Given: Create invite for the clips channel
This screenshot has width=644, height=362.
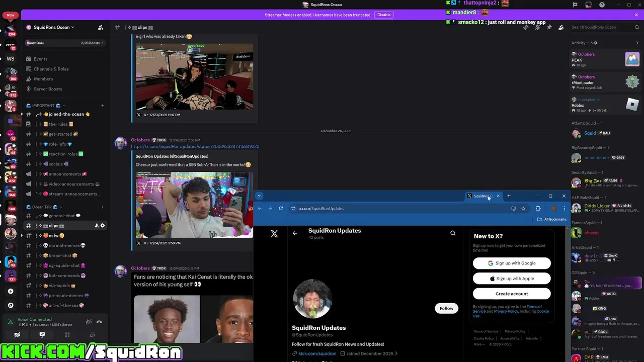Looking at the screenshot, I should pyautogui.click(x=96, y=226).
